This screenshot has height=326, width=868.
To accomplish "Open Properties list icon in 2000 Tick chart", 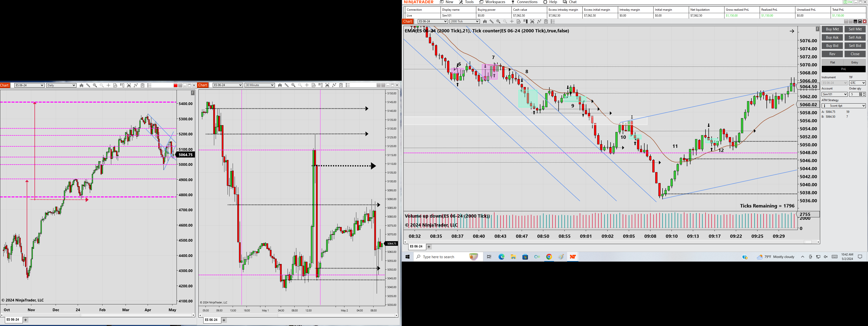I will [553, 22].
